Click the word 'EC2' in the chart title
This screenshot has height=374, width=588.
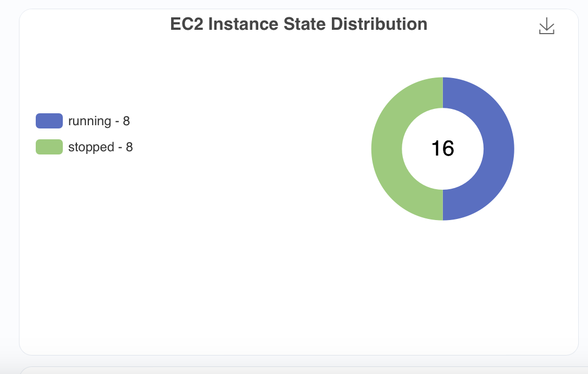pos(187,24)
